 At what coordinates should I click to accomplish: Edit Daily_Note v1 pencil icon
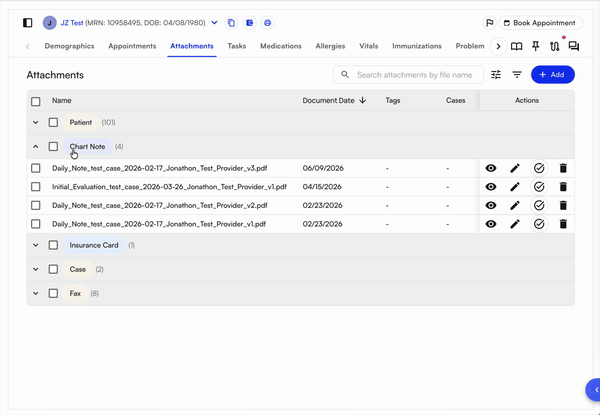(515, 224)
